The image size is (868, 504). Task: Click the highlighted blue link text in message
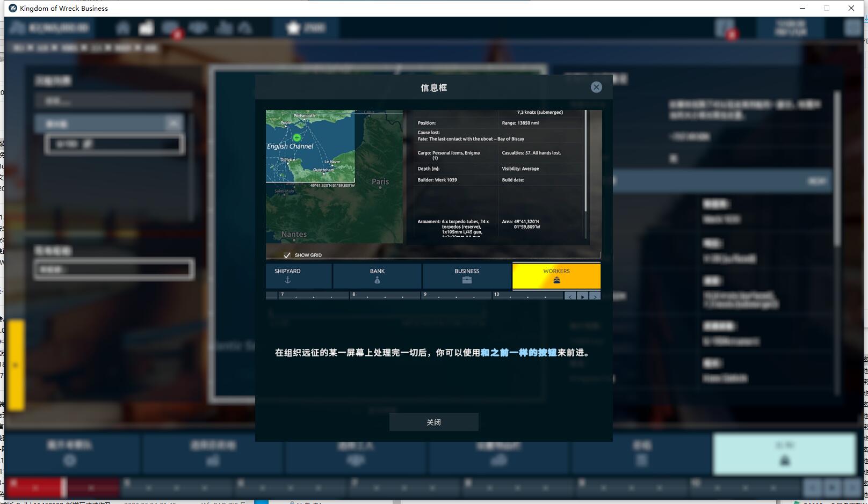(518, 353)
